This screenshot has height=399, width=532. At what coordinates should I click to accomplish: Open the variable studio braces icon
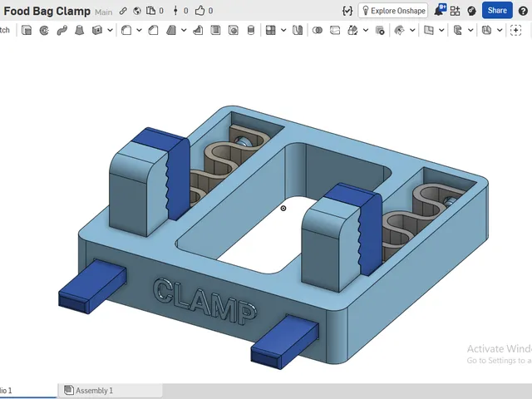347,11
